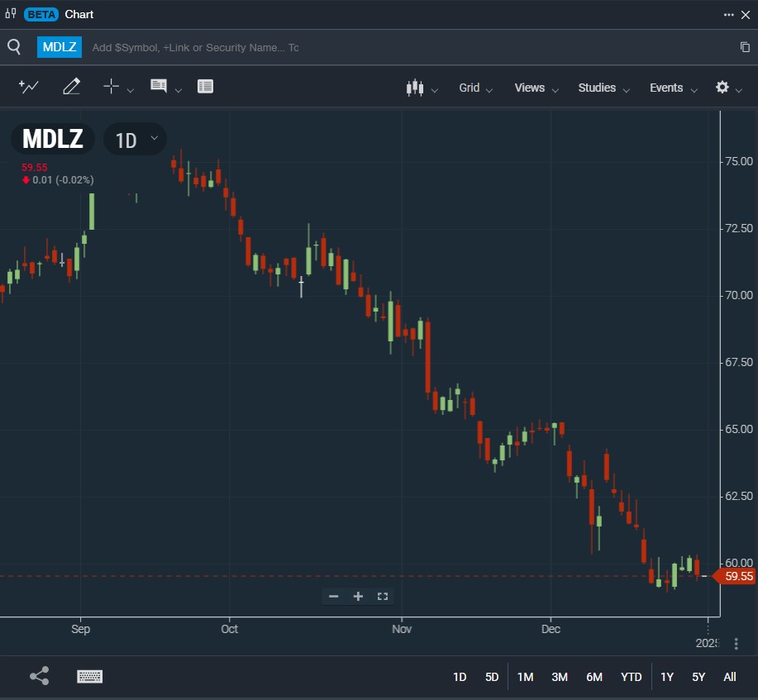
Task: Open the Events menu
Action: click(673, 88)
